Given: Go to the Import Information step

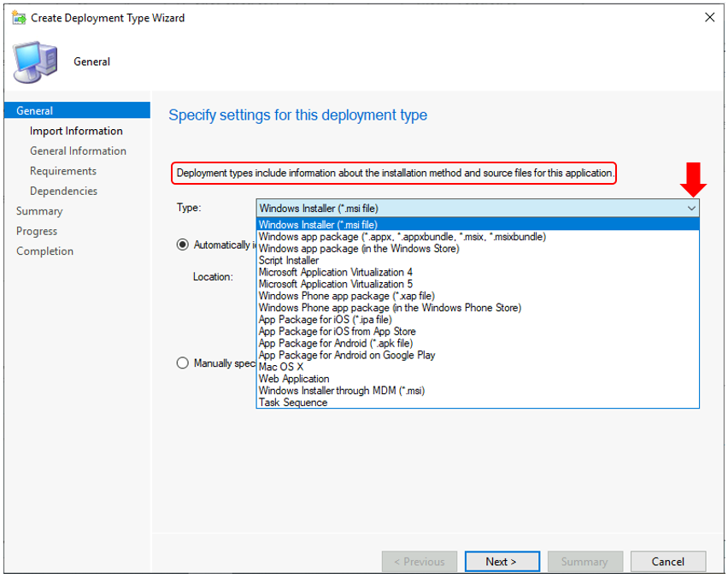Looking at the screenshot, I should click(x=76, y=131).
